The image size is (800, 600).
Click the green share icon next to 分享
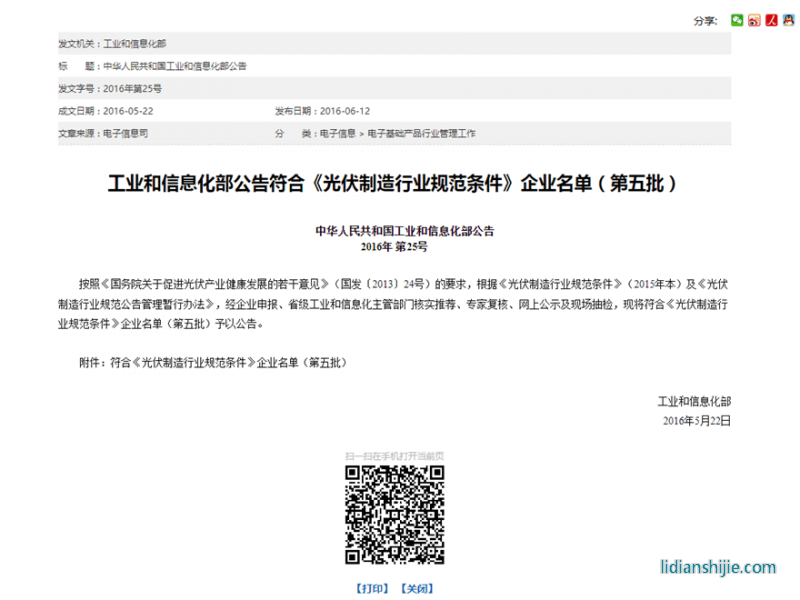[737, 19]
